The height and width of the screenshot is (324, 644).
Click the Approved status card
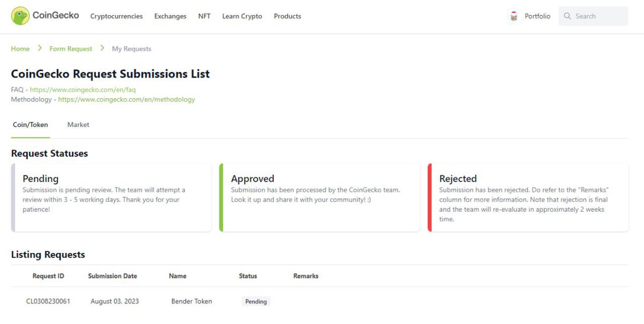(x=320, y=198)
